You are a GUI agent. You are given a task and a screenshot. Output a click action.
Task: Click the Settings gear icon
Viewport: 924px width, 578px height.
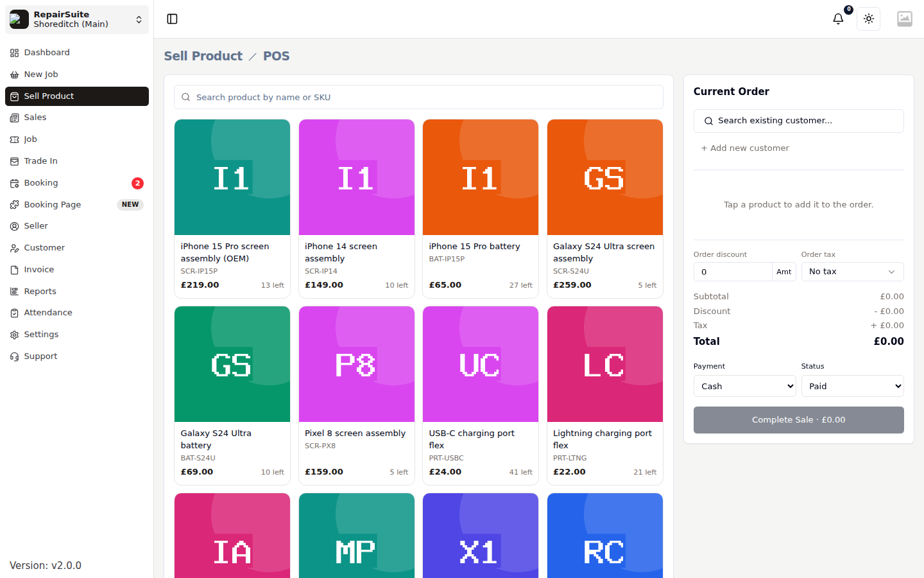click(x=14, y=335)
